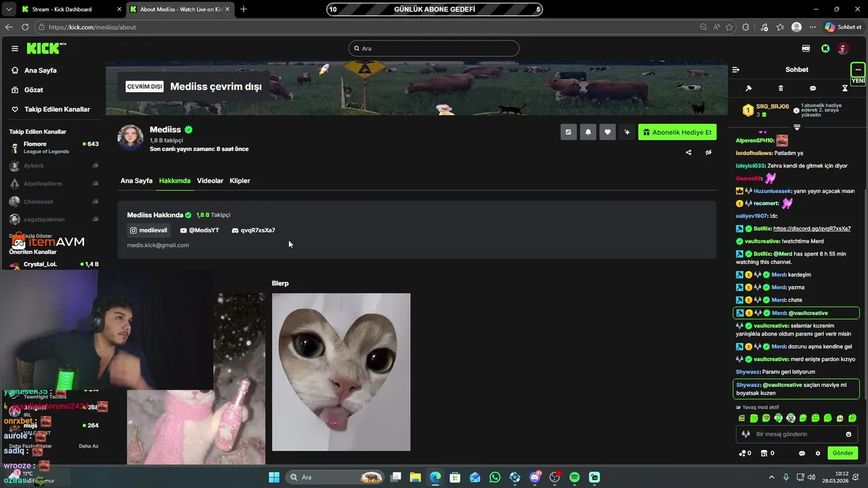Click the channel points icon below message box
This screenshot has height=488, width=868.
pos(745,453)
